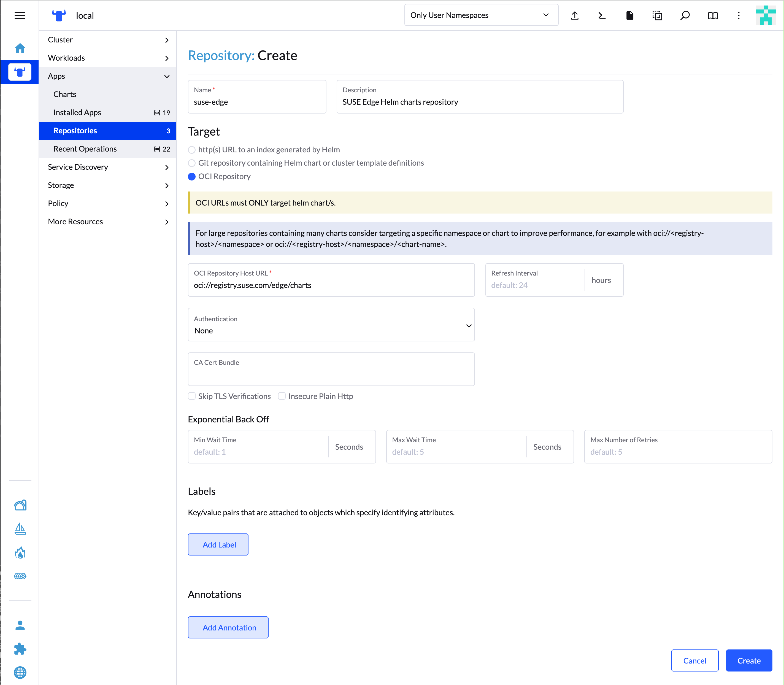784x685 pixels.
Task: Click the Fleet sailboat icon in the sidebar
Action: coord(20,529)
